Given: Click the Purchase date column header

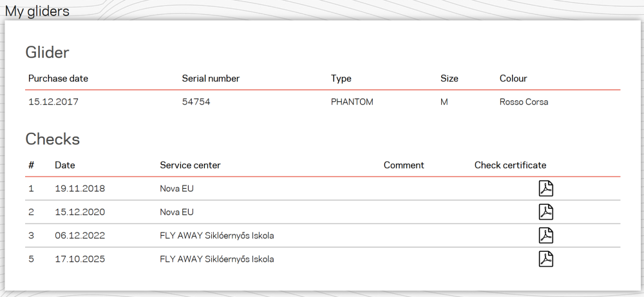Looking at the screenshot, I should click(x=58, y=79).
